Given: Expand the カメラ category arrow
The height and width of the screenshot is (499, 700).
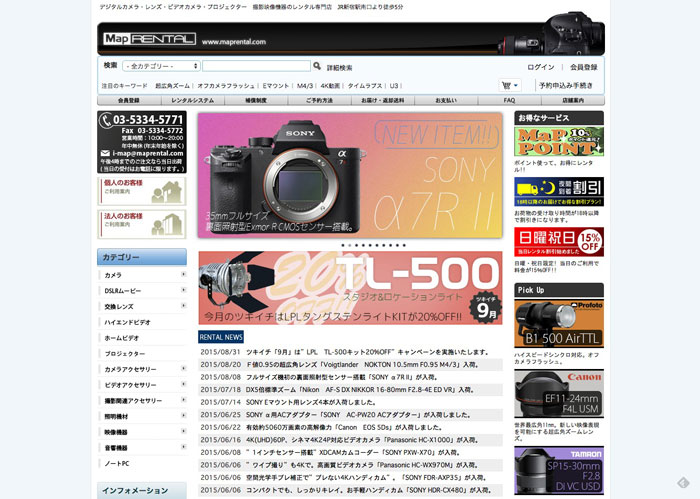Looking at the screenshot, I should (183, 274).
